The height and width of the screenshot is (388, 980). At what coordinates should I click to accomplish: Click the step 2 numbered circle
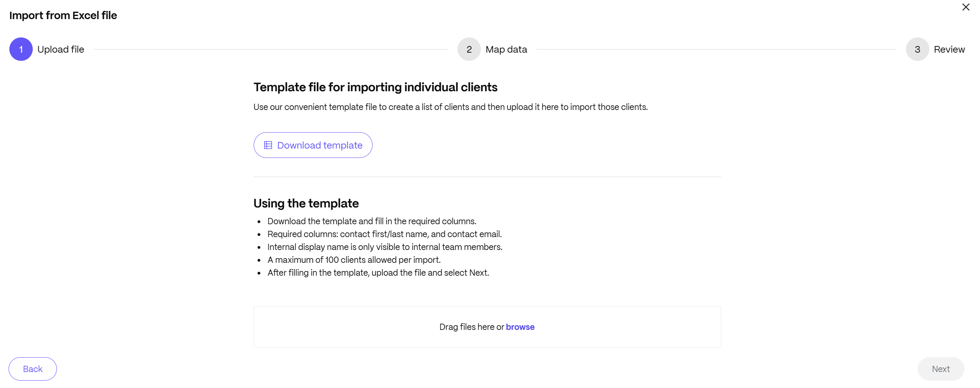[x=469, y=49]
